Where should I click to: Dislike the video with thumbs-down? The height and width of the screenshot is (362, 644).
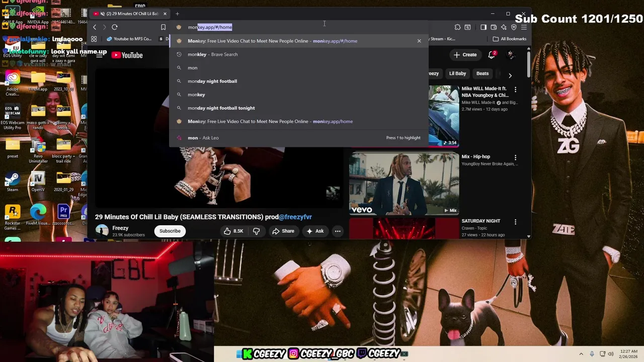click(257, 231)
